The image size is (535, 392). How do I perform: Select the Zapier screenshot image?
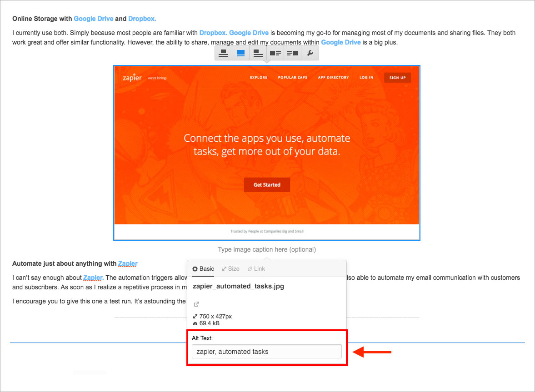pos(267,153)
